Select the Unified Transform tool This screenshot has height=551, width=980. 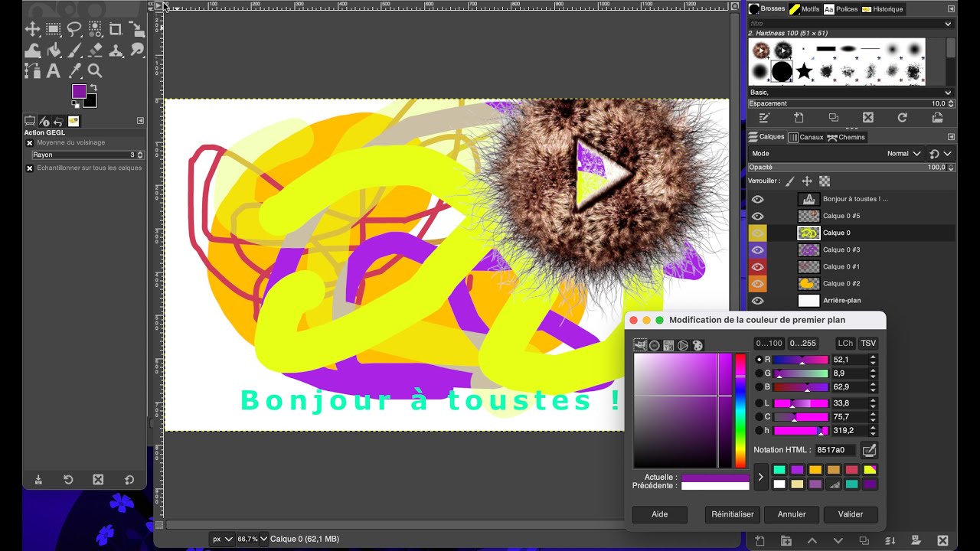point(137,30)
